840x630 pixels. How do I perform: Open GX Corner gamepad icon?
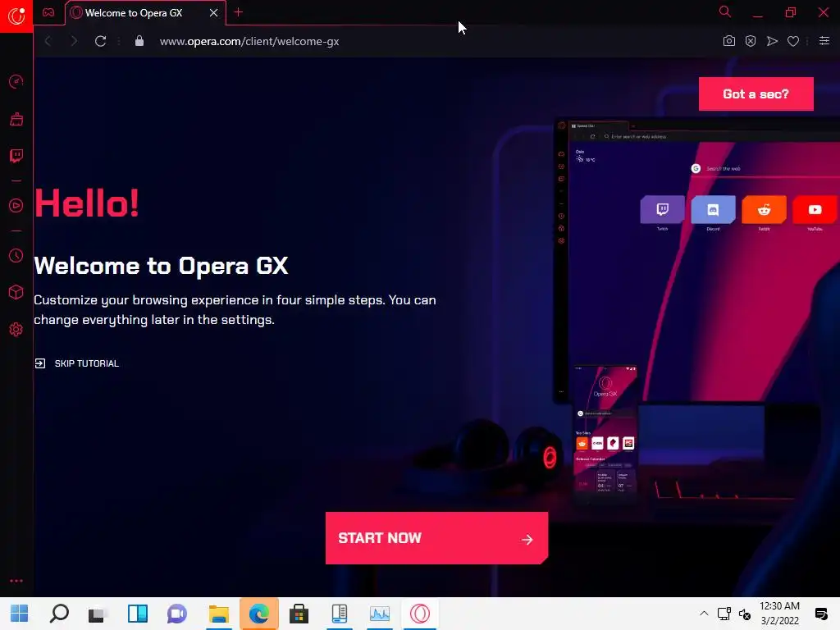point(48,12)
